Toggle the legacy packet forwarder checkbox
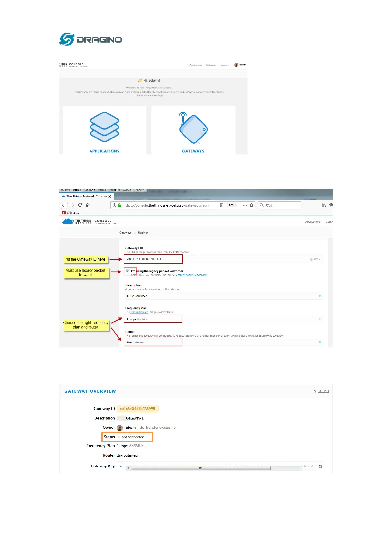 (128, 271)
